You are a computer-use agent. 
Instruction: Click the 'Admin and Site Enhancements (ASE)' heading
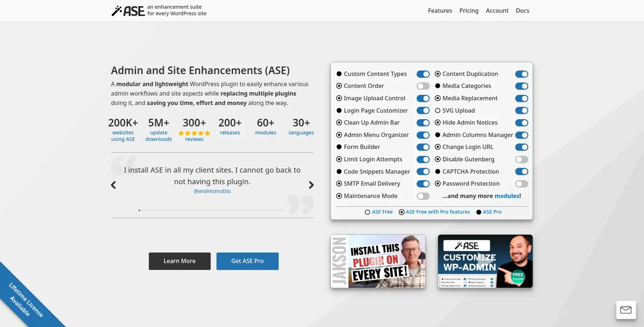click(200, 70)
